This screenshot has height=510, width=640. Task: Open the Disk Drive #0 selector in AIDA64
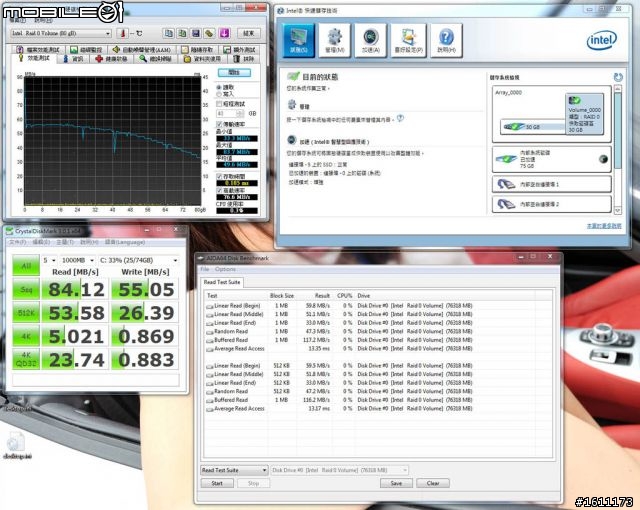[x=339, y=470]
